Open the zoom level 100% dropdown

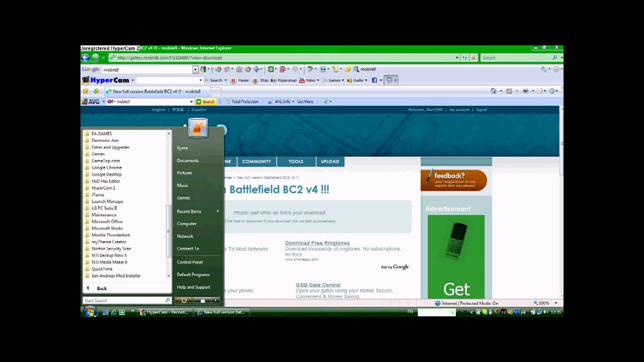click(555, 303)
